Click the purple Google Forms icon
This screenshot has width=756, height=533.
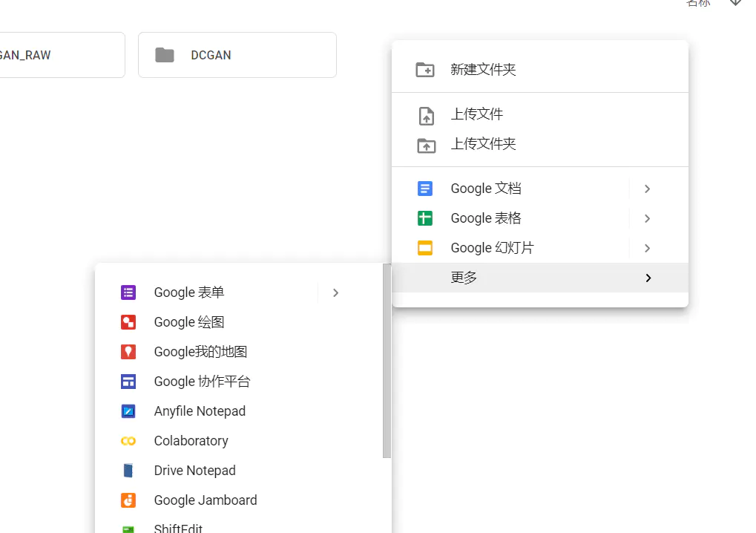tap(128, 292)
